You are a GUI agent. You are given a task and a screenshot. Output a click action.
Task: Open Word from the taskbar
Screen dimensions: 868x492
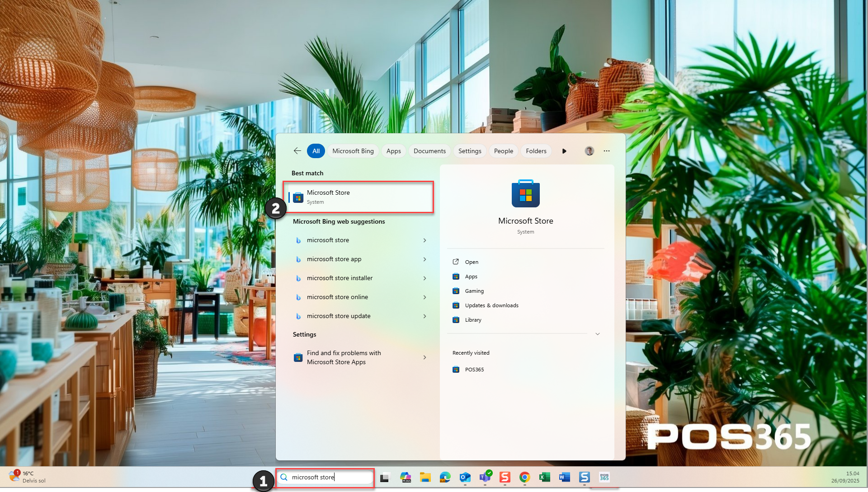(565, 478)
